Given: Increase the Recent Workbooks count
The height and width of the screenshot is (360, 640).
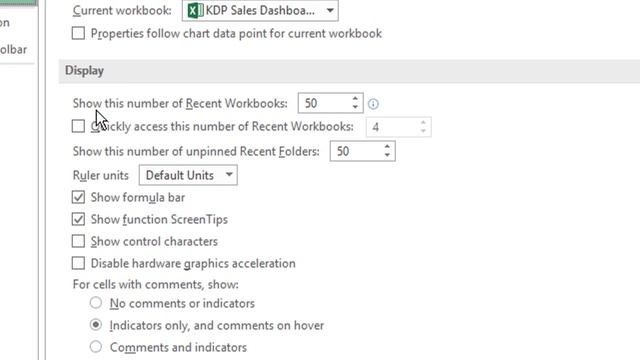Looking at the screenshot, I should point(355,98).
